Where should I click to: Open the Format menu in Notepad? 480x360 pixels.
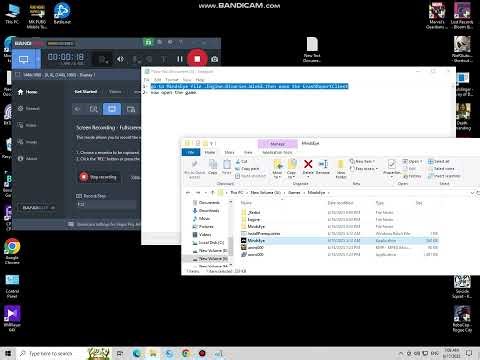pyautogui.click(x=172, y=80)
